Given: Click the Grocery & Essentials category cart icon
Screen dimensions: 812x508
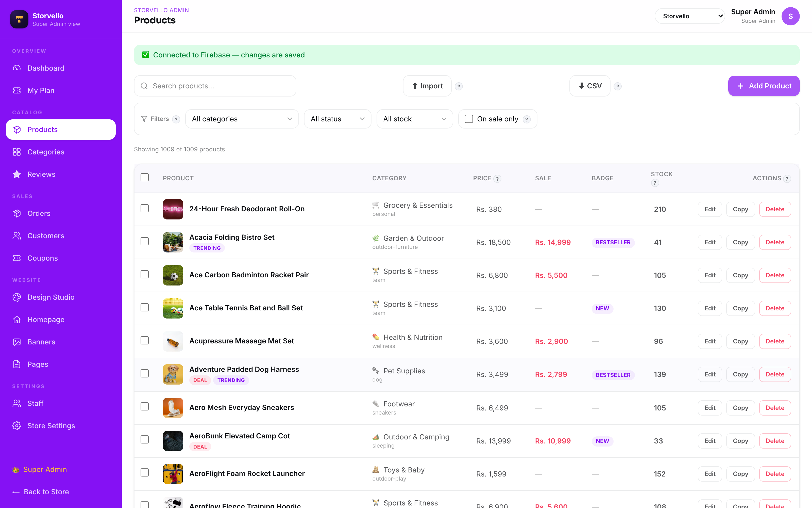Looking at the screenshot, I should click(376, 205).
